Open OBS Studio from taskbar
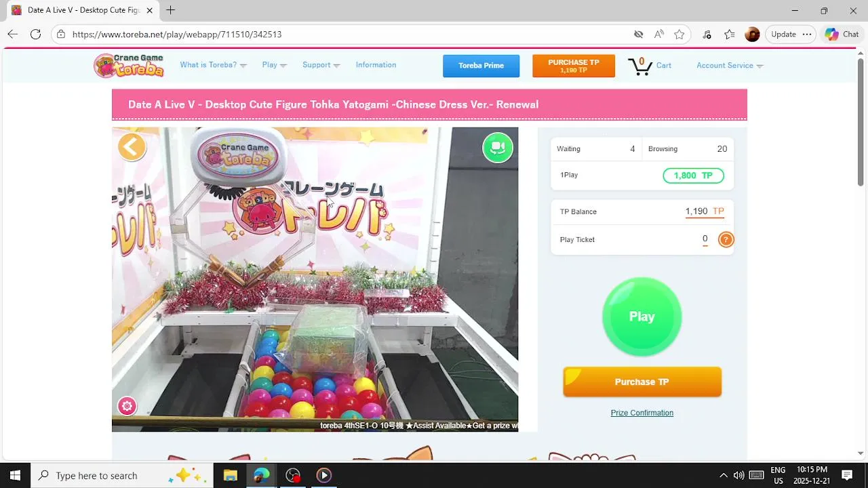This screenshot has height=488, width=868. click(292, 475)
